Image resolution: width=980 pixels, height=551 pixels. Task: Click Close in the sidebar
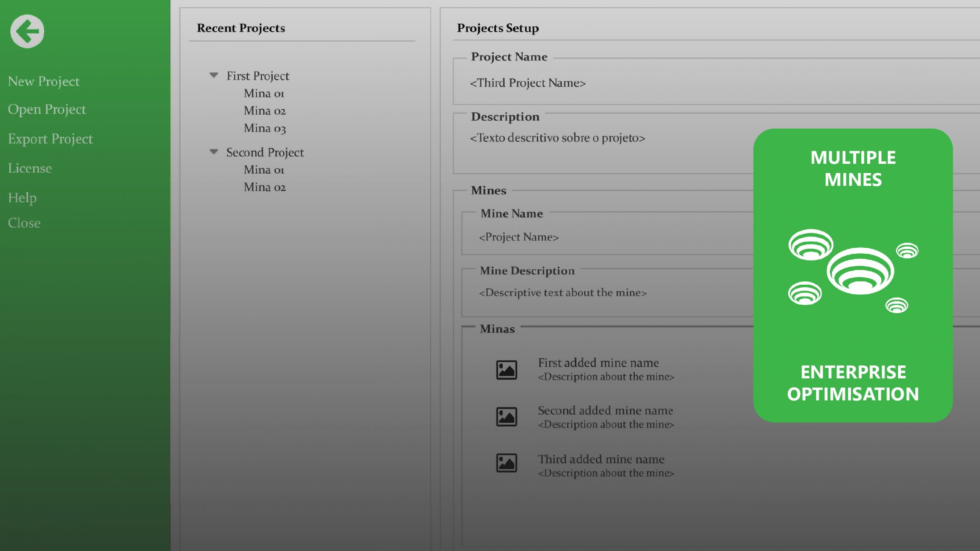[24, 223]
